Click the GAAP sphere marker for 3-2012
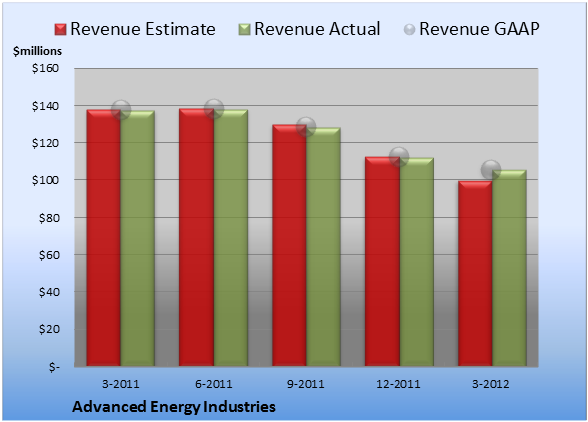 tap(490, 170)
